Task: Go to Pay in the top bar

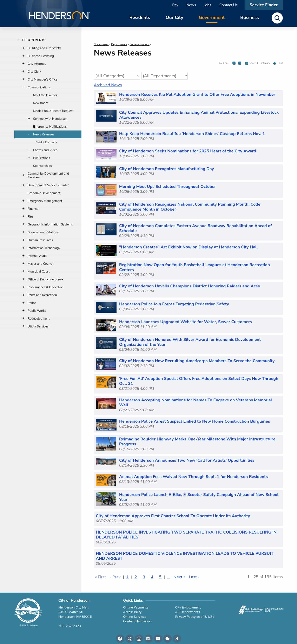Action: 175,5
